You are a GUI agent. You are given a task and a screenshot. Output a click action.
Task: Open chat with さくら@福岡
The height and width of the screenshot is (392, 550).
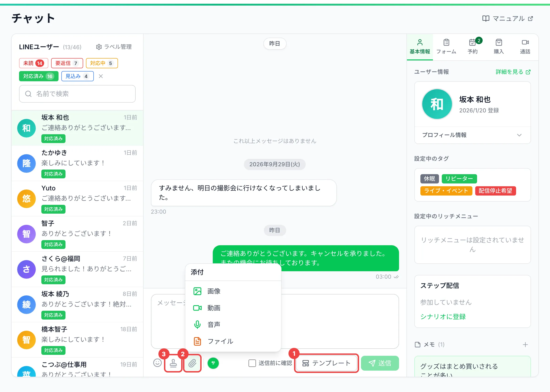coord(77,269)
